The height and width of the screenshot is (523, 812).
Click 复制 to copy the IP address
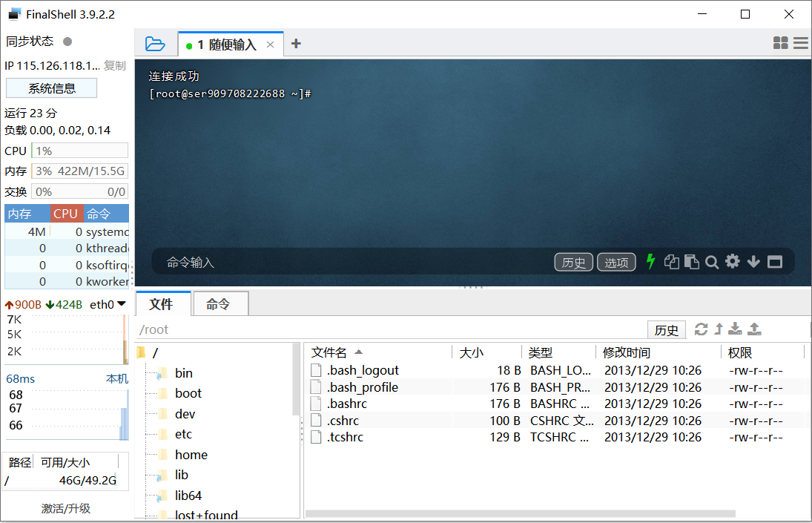(115, 66)
